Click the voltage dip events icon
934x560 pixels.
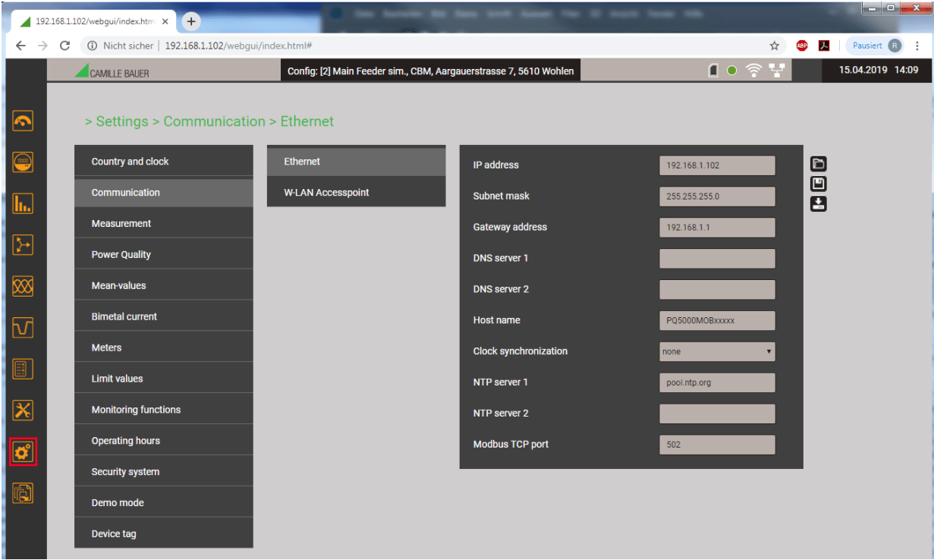coord(23,327)
